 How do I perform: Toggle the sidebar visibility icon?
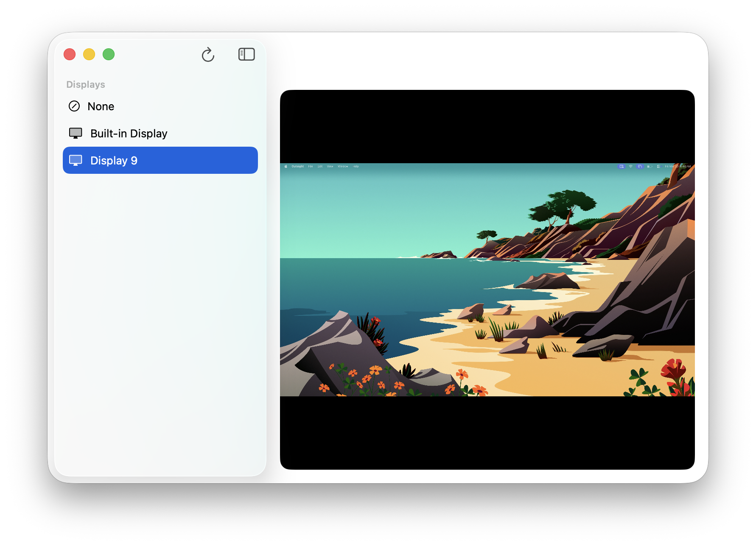pos(246,54)
